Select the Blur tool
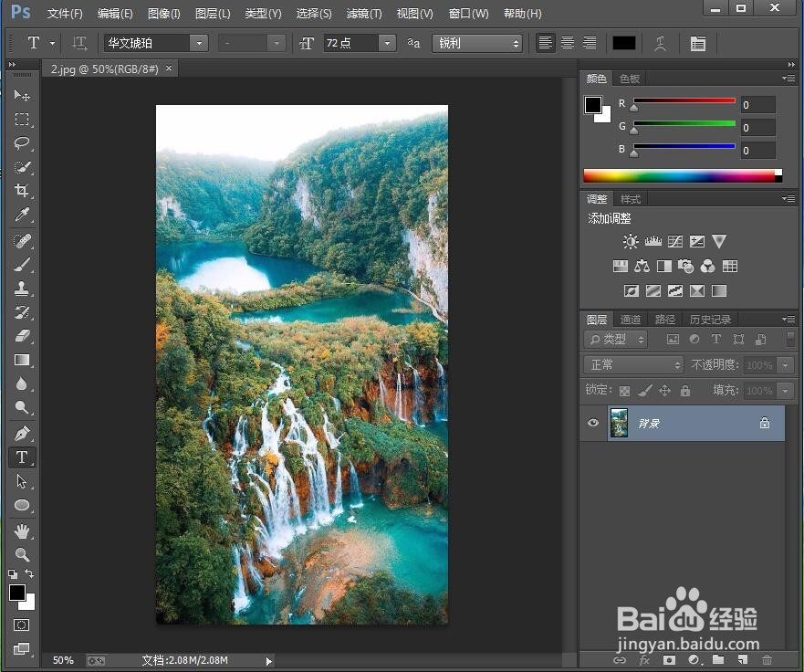The height and width of the screenshot is (672, 804). [x=22, y=383]
